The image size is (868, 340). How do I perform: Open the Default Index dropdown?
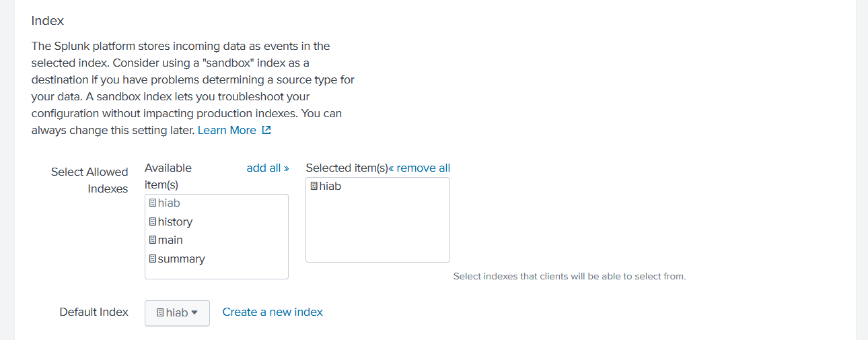pyautogui.click(x=177, y=313)
